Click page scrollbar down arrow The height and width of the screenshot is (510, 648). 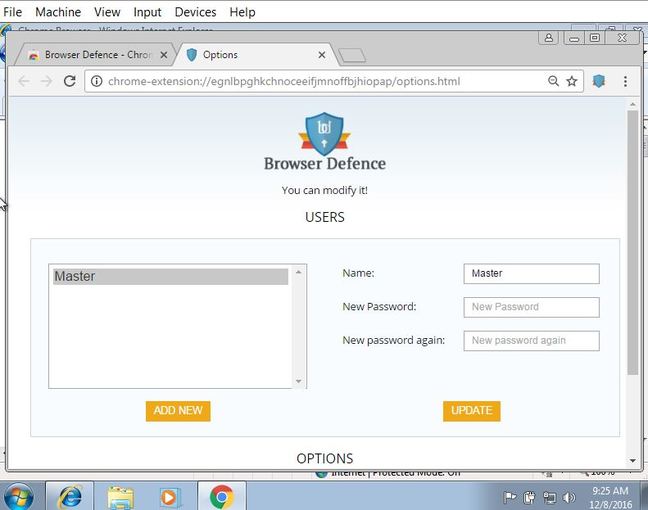tap(632, 460)
